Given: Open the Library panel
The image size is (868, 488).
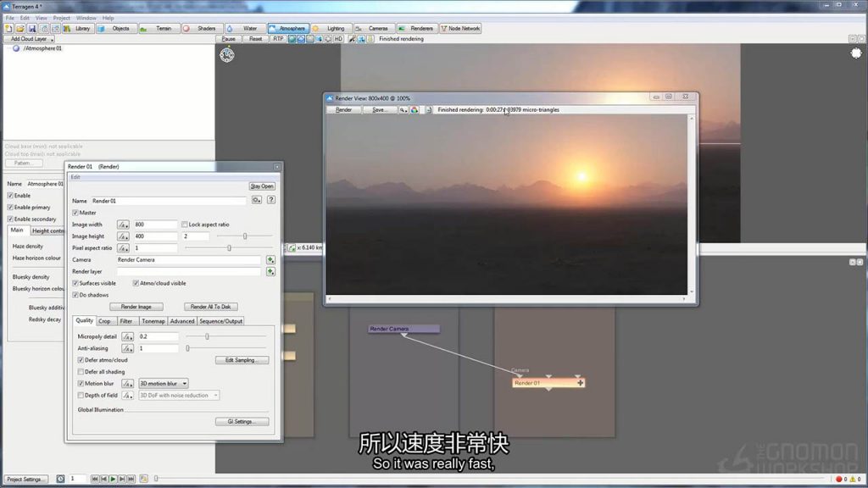Looking at the screenshot, I should tap(77, 28).
